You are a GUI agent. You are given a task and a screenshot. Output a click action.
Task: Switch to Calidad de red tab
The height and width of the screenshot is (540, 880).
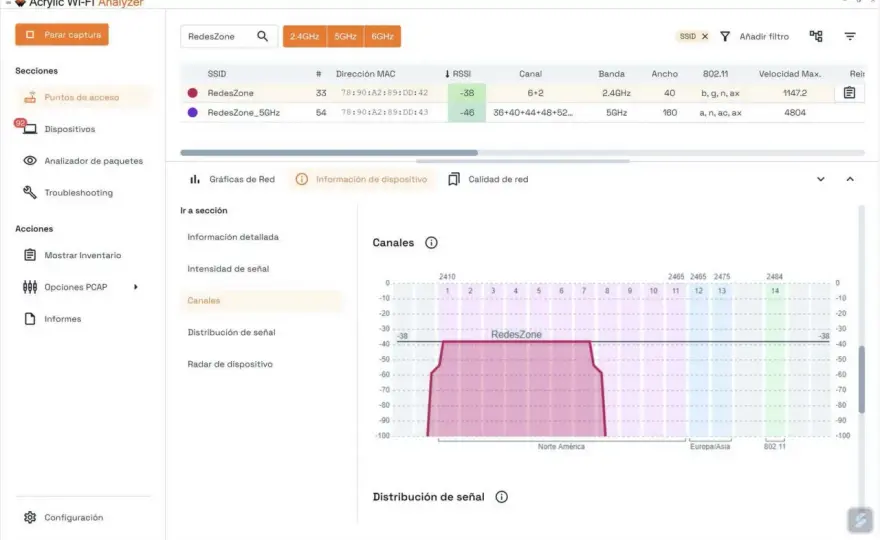tap(498, 180)
